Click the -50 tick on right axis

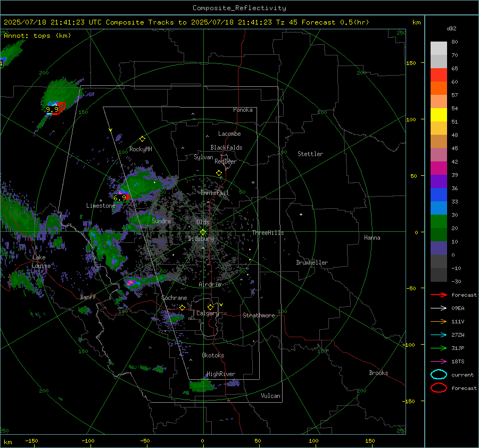(410, 288)
